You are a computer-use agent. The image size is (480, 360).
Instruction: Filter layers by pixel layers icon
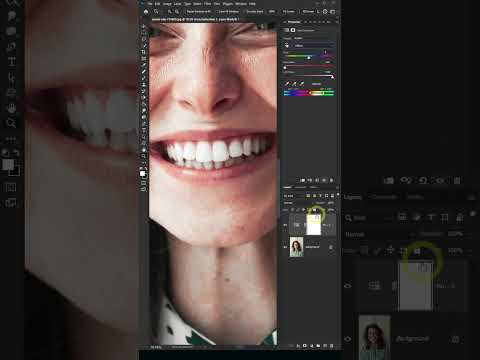tap(308, 196)
